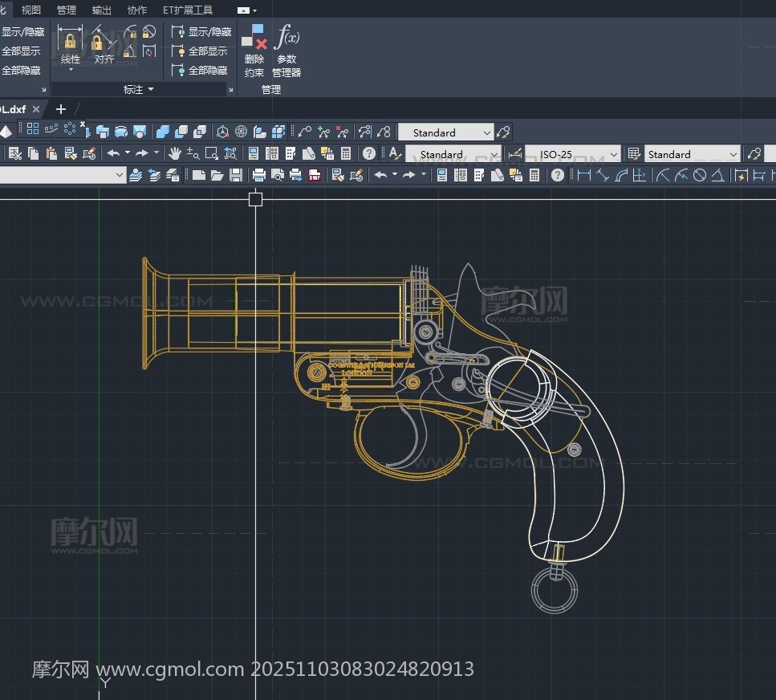
Task: Close the .dxf file tab
Action: point(36,109)
